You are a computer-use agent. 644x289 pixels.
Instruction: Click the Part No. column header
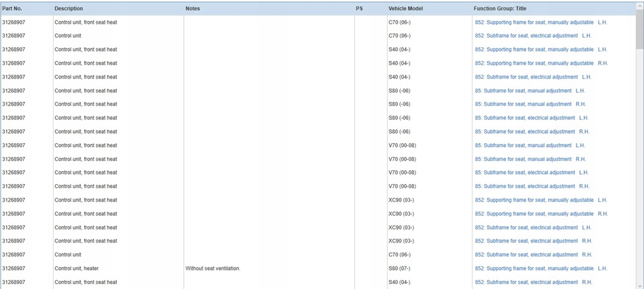point(12,9)
